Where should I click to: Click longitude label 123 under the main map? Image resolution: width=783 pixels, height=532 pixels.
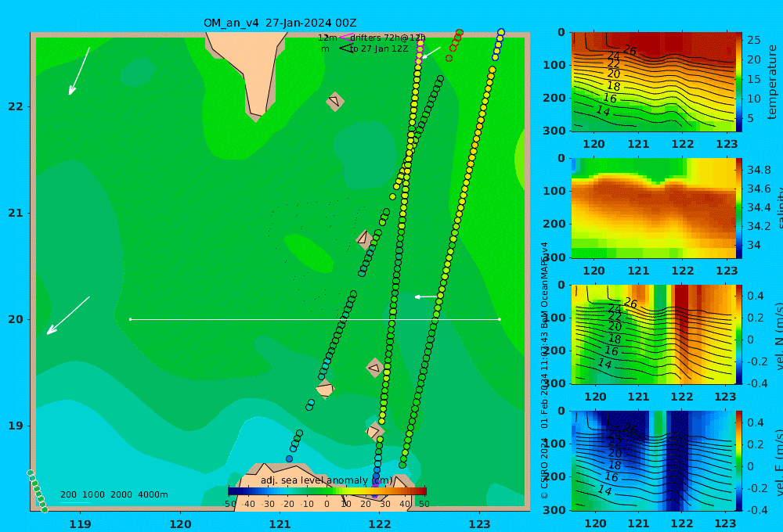(480, 524)
